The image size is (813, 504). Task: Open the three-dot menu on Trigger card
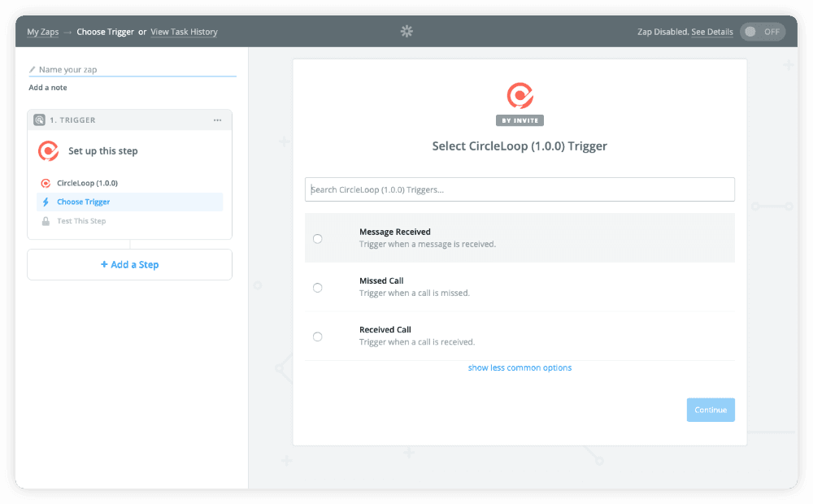(x=217, y=120)
